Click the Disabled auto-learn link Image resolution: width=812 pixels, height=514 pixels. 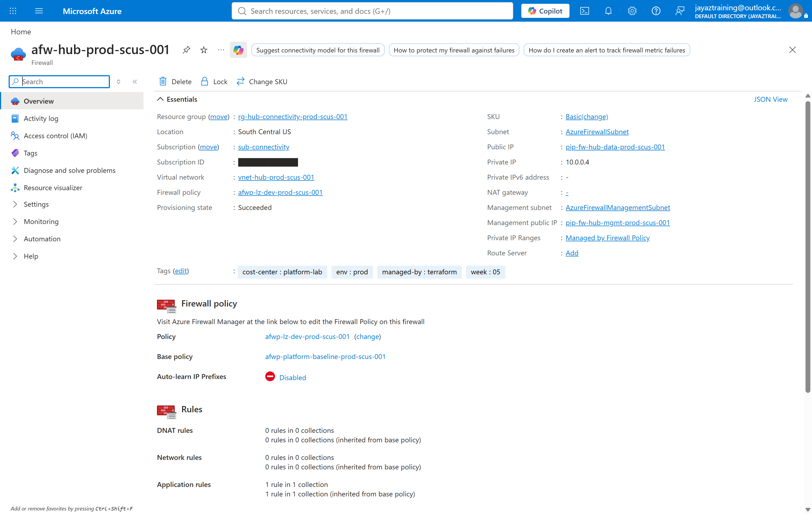tap(292, 377)
